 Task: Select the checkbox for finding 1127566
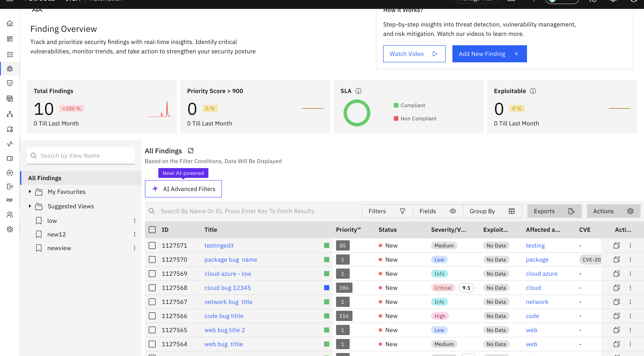(x=152, y=316)
